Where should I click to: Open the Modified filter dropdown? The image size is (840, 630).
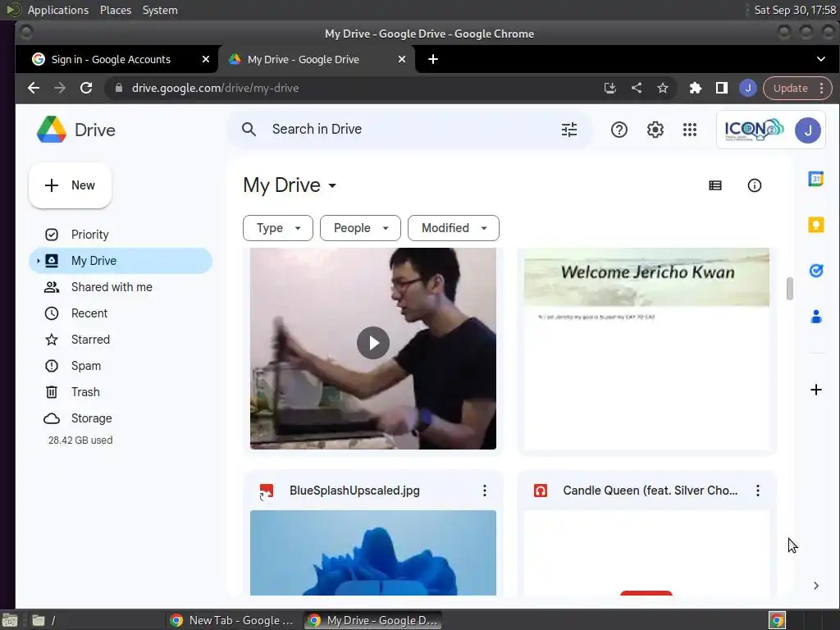coord(453,228)
